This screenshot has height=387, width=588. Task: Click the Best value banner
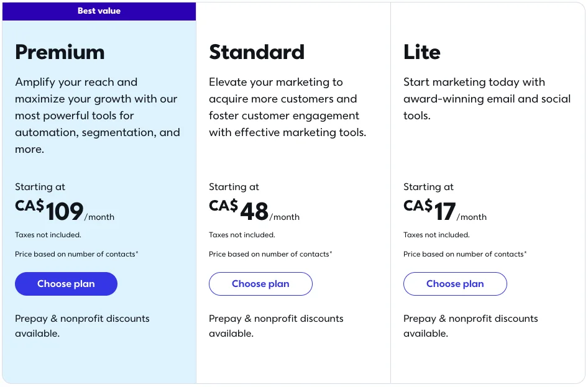point(99,11)
